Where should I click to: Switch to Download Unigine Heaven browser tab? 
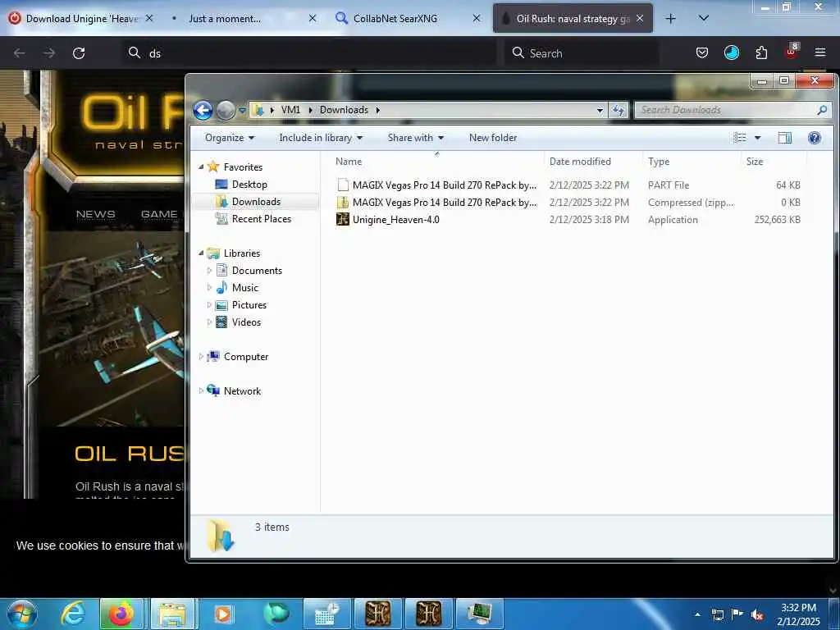(81, 18)
